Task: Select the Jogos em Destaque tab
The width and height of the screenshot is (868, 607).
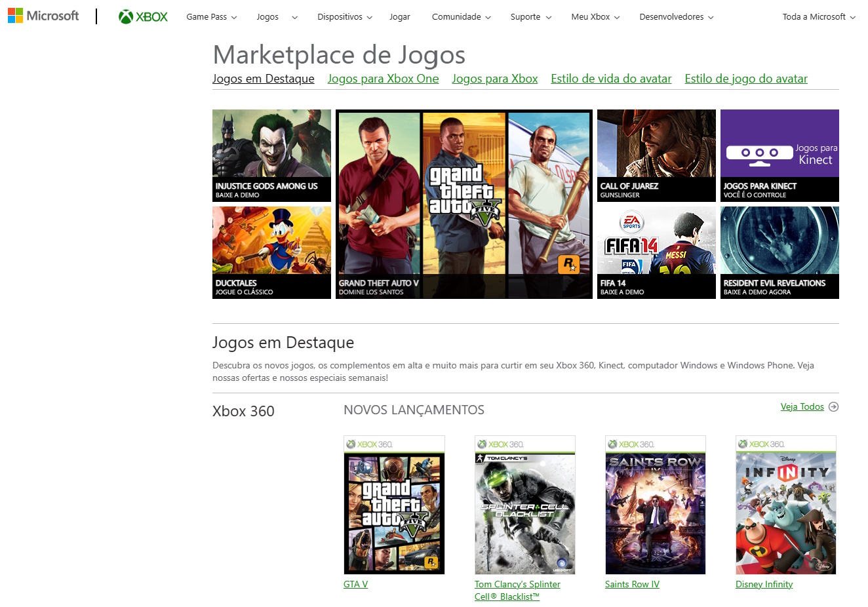Action: click(x=264, y=79)
